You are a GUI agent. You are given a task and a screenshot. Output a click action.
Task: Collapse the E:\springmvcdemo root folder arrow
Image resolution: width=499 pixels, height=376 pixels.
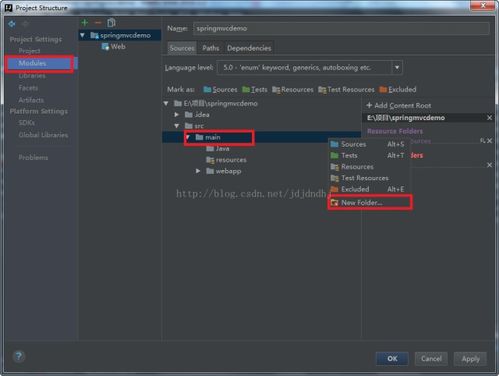coord(166,103)
